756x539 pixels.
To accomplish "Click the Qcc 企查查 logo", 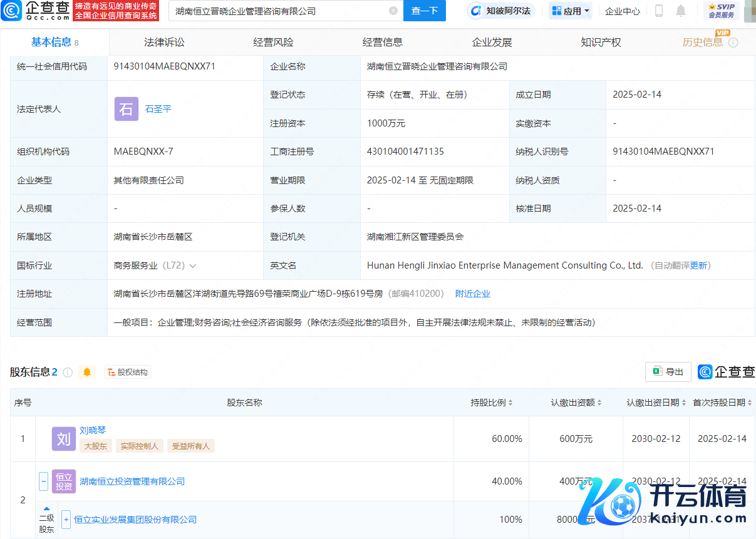I will point(36,11).
